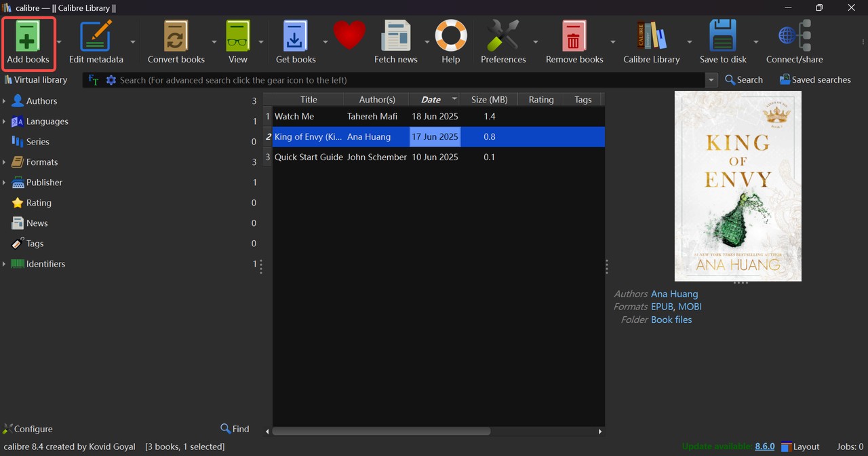The height and width of the screenshot is (456, 868).
Task: Select Series category in tag browser
Action: 37,142
